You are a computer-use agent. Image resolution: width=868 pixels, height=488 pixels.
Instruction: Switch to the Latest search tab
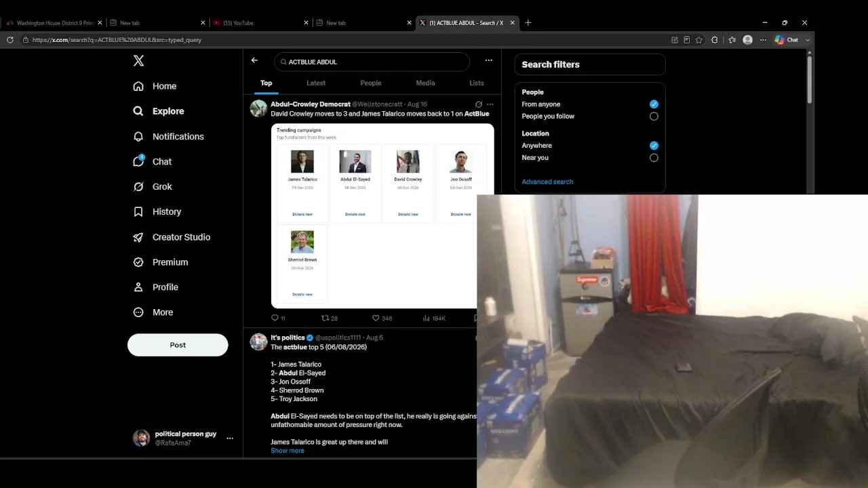pyautogui.click(x=316, y=83)
